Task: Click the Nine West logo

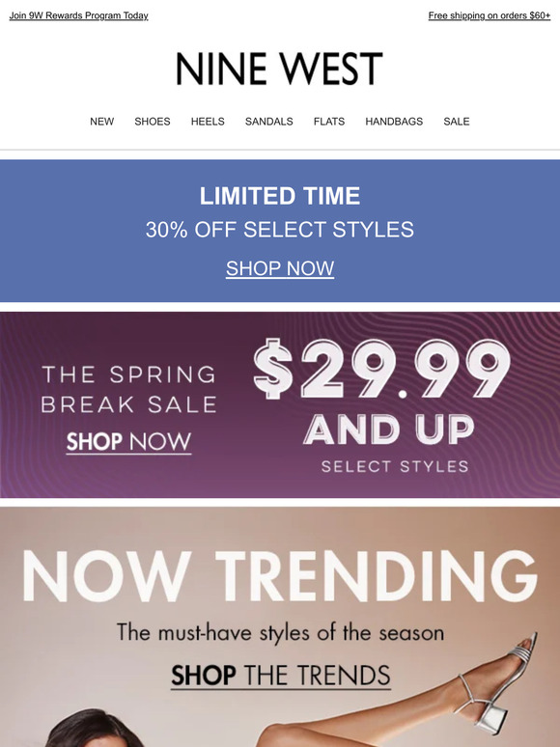Action: tap(279, 69)
